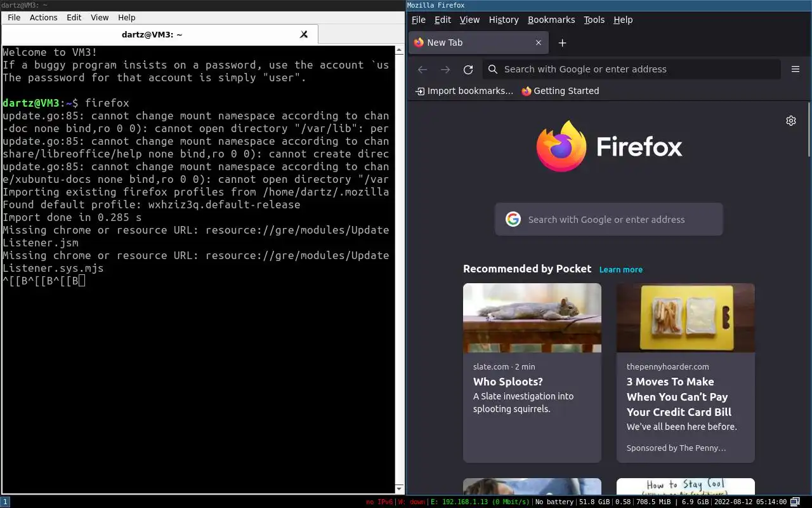Open Who Sploots? article headline
The width and height of the screenshot is (812, 508).
(508, 382)
